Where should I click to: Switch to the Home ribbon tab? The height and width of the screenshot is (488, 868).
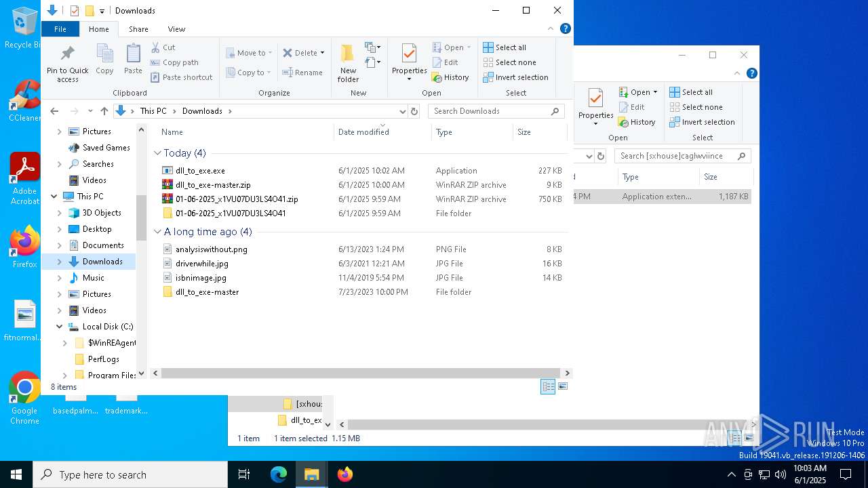[99, 29]
